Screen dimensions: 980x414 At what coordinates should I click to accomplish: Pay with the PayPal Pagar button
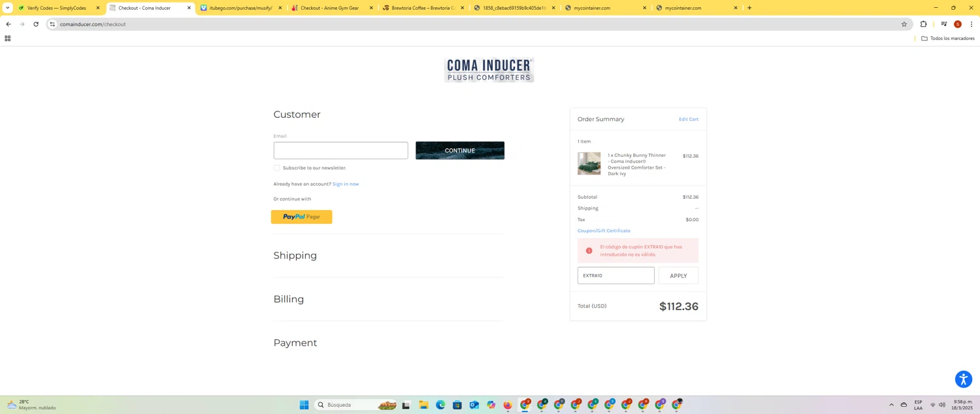tap(301, 216)
